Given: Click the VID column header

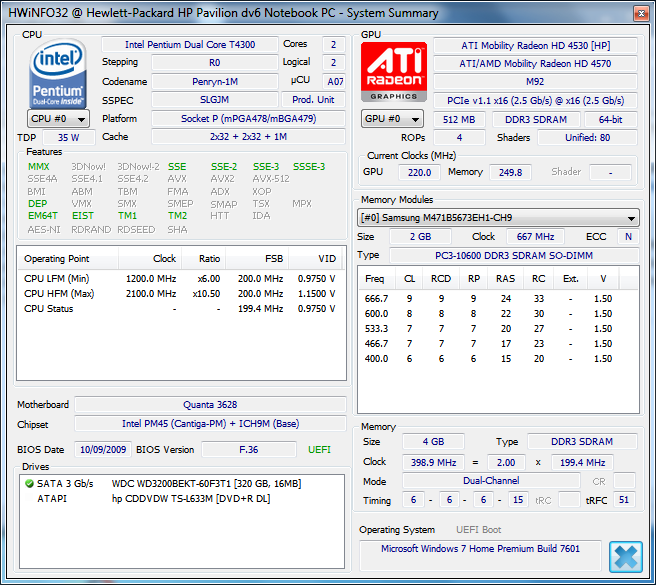Looking at the screenshot, I should [315, 259].
